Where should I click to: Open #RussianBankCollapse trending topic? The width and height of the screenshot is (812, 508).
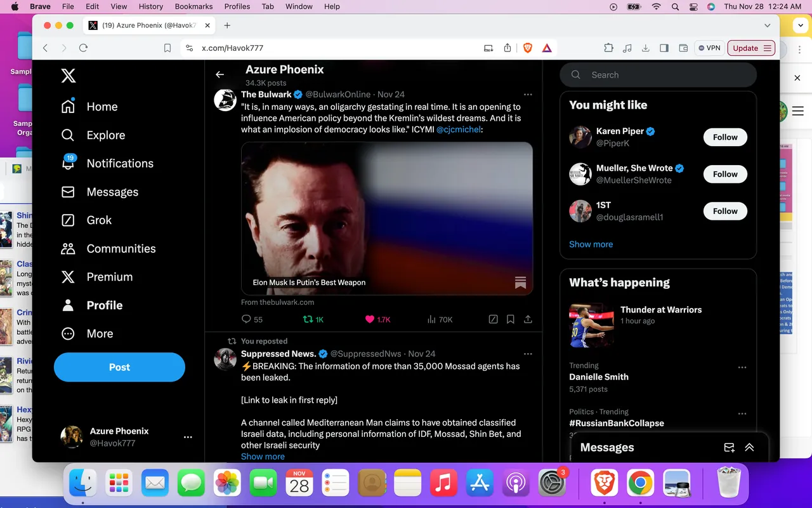[x=617, y=423]
